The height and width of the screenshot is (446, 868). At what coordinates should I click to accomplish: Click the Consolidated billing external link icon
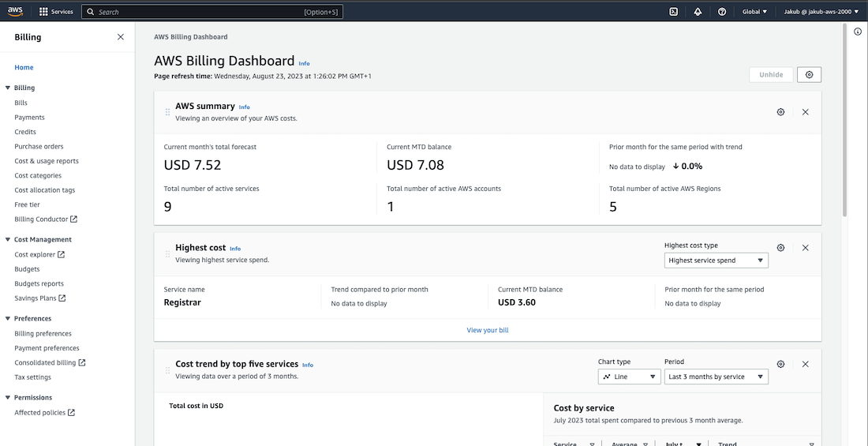point(82,362)
